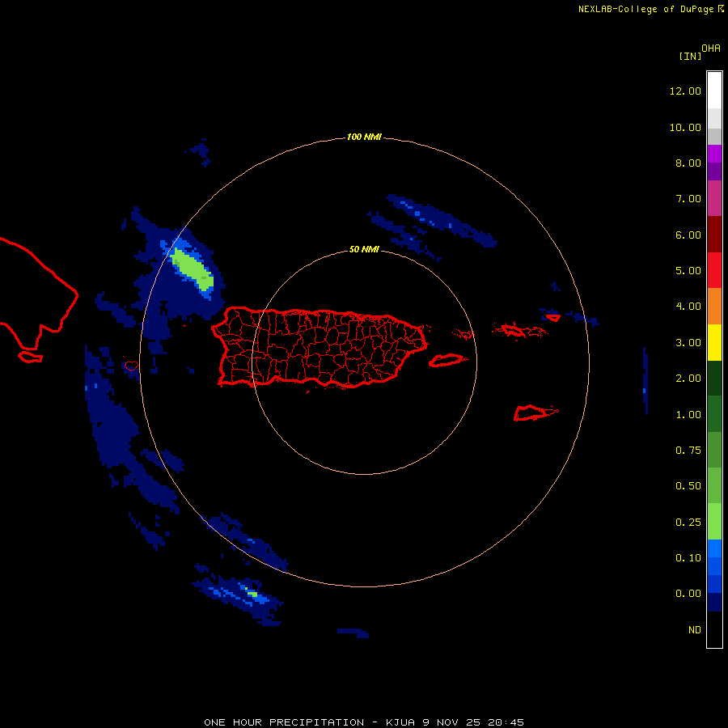This screenshot has height=728, width=728.
Task: Click the 6.00 legend value
Action: [x=688, y=235]
